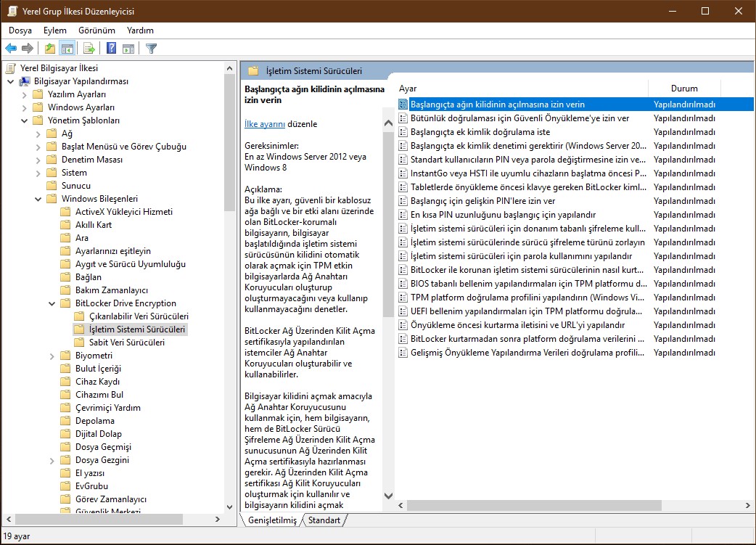This screenshot has height=545, width=756.
Task: Sort by the Durum column header
Action: tap(684, 89)
